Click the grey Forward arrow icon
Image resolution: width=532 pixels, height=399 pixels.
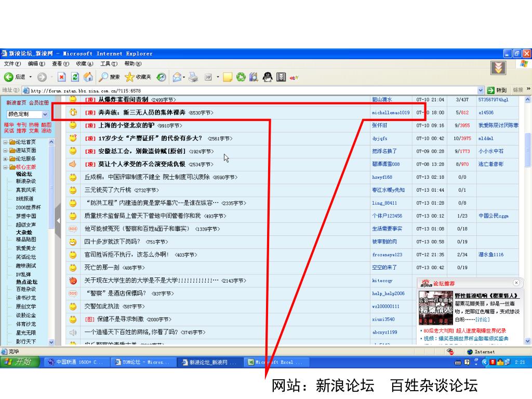pos(42,77)
